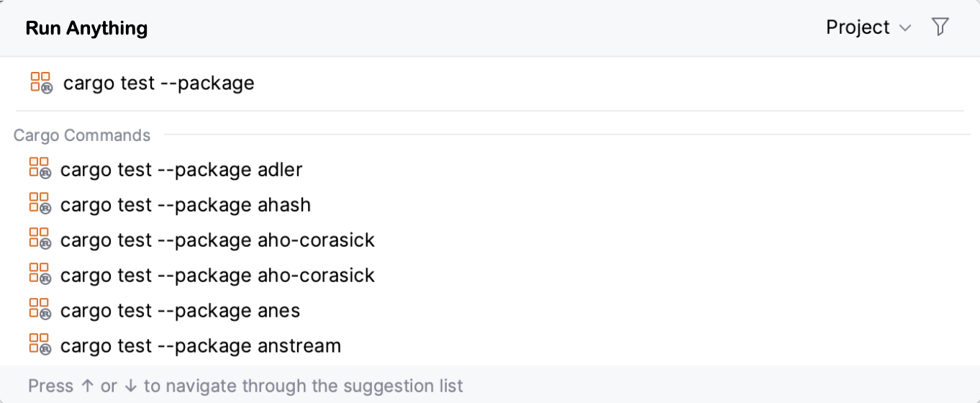980x403 pixels.
Task: Click the cargo icon beside the ahash suggestion
Action: pyautogui.click(x=40, y=204)
